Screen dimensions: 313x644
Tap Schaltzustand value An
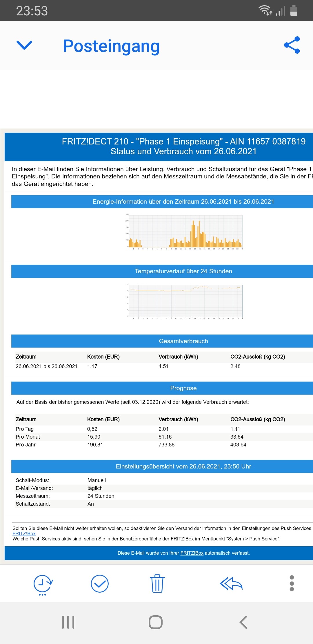click(x=91, y=504)
